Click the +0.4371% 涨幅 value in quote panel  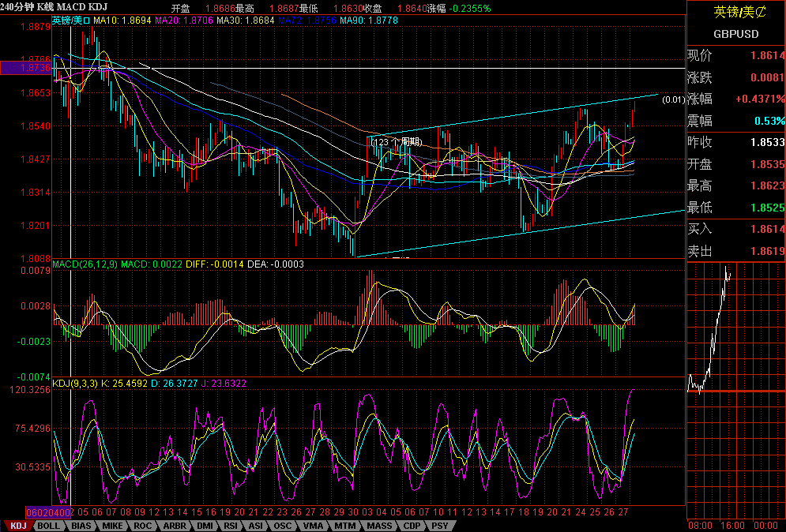(x=760, y=99)
